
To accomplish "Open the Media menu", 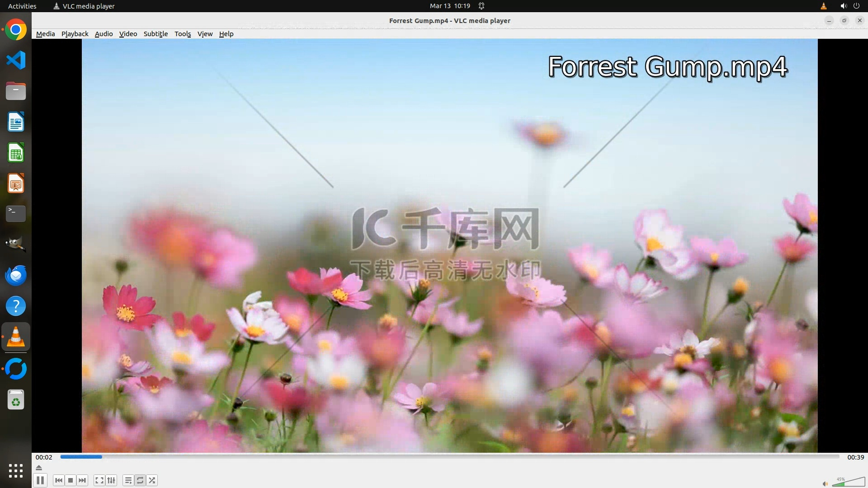I will coord(45,34).
